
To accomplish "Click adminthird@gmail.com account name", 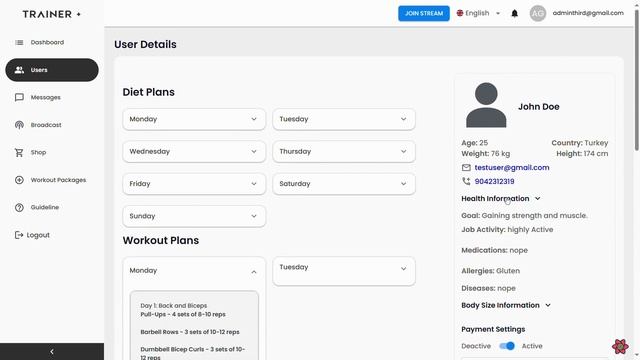I will tap(588, 13).
